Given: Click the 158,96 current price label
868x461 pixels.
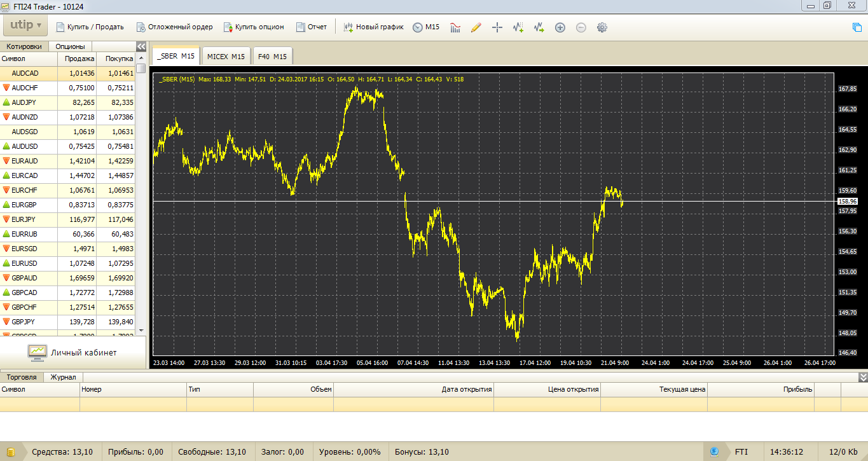Looking at the screenshot, I should point(848,201).
